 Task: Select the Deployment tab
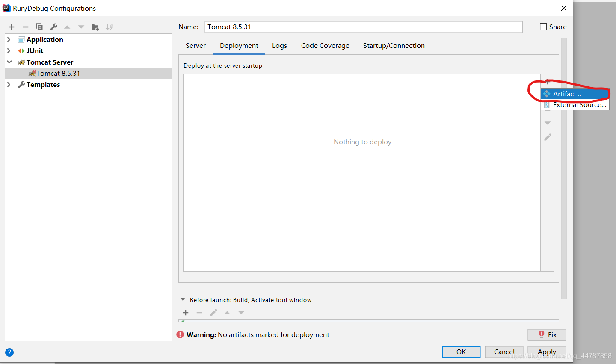(239, 46)
